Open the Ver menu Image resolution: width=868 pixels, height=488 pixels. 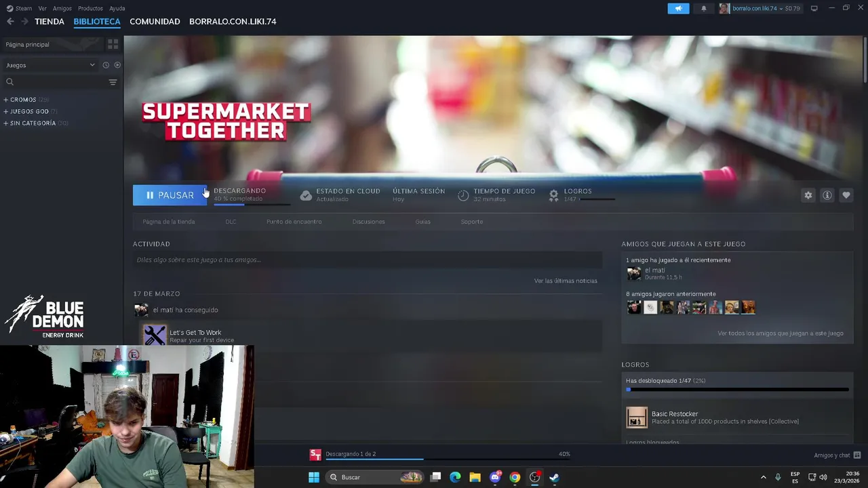pyautogui.click(x=43, y=8)
